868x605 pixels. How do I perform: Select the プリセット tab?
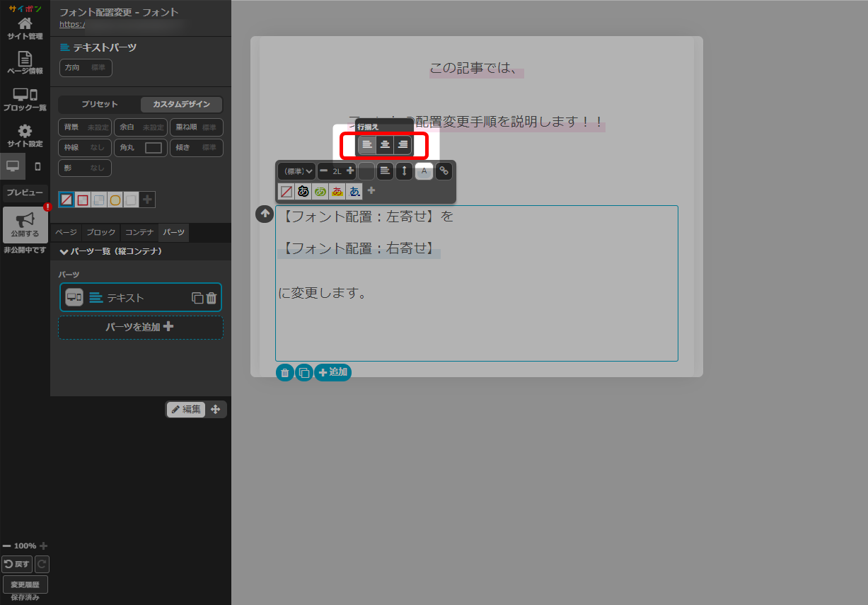[99, 104]
